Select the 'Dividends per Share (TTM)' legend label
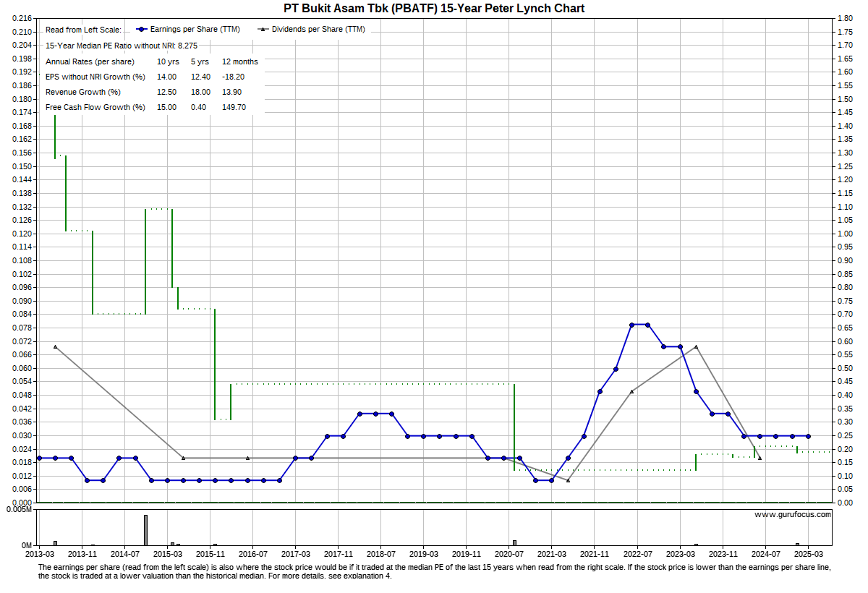868x593 pixels. [x=318, y=30]
